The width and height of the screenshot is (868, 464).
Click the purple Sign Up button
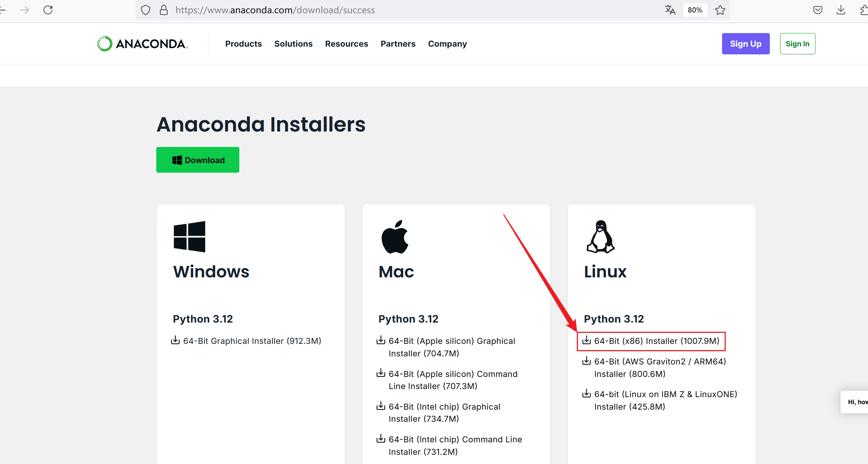(x=746, y=44)
